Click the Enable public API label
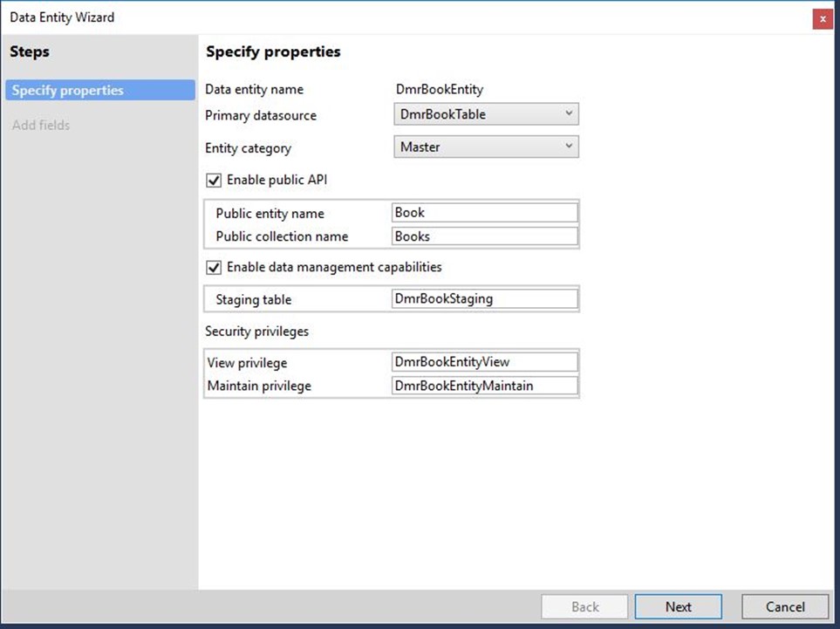Image resolution: width=840 pixels, height=629 pixels. coord(277,180)
